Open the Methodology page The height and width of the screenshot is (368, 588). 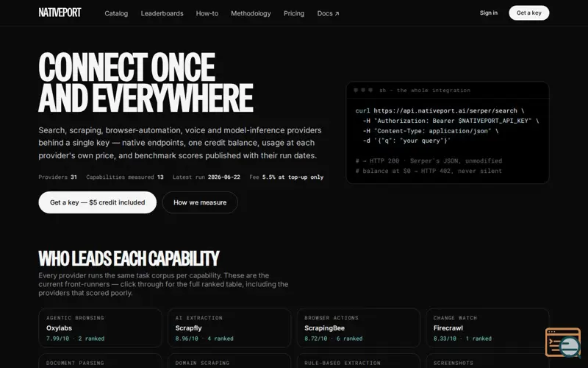(251, 13)
